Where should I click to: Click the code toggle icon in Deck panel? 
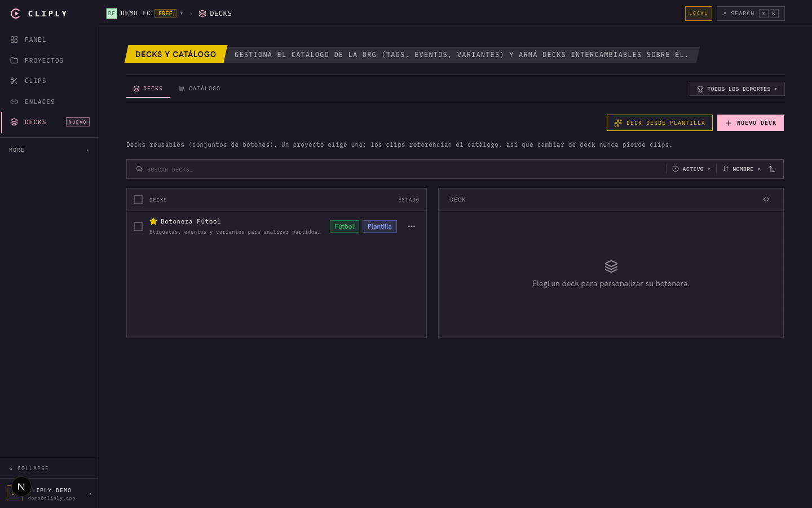click(766, 199)
